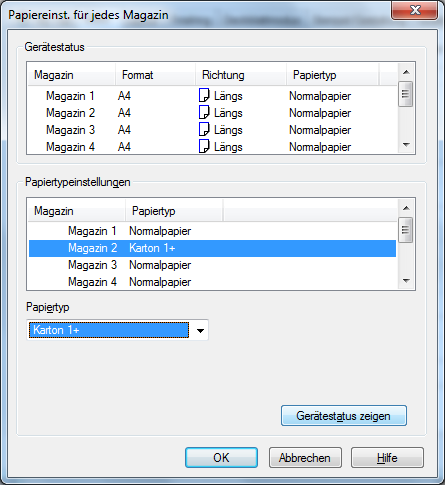Select Magazin 4 in Papiertypeinstellungen list

[x=212, y=282]
